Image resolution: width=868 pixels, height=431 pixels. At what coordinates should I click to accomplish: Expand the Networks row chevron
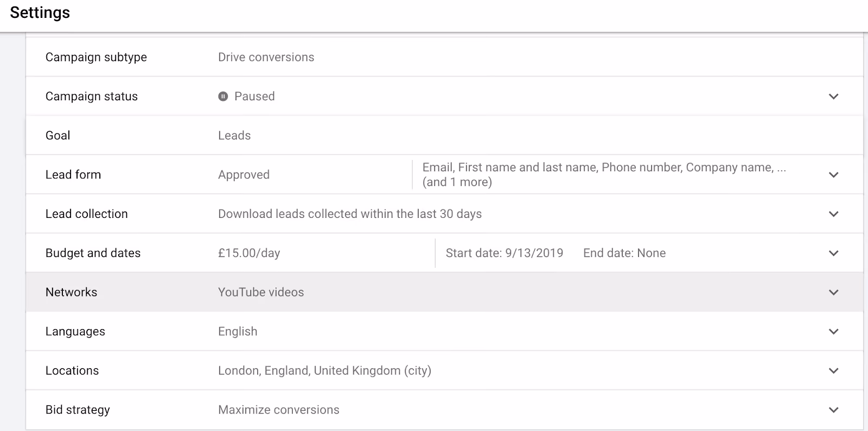[x=834, y=292]
